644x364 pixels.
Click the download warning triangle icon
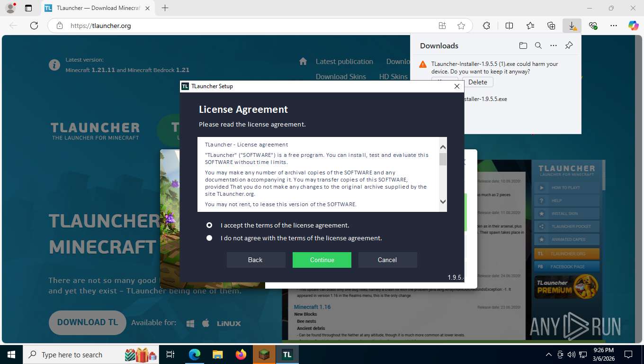tap(423, 64)
